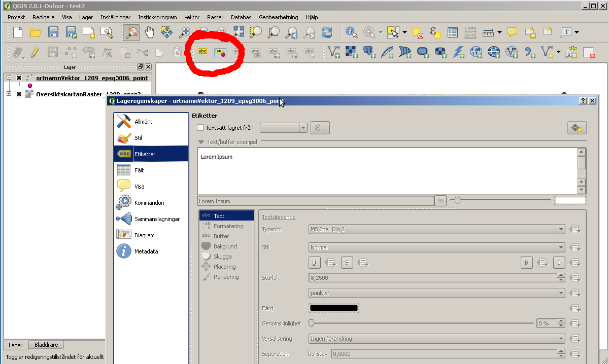Add a PostGIS layer with the elephant icon
609x364 pixels.
(x=369, y=52)
